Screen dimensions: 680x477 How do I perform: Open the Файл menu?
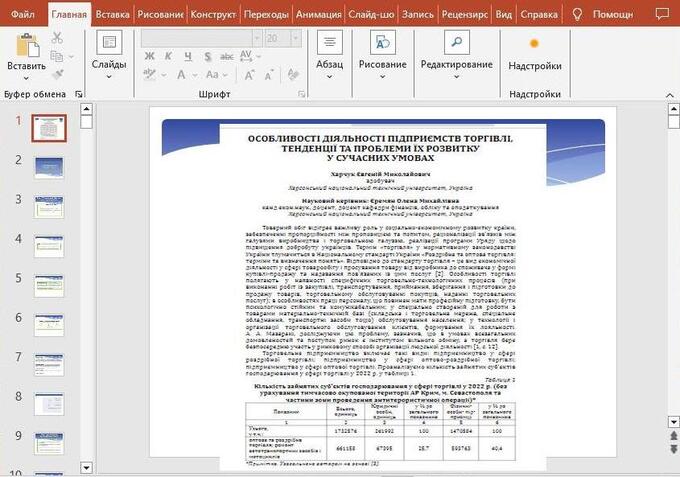click(22, 15)
